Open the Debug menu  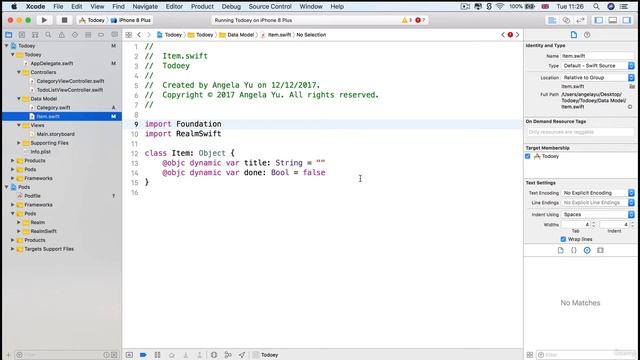(231, 7)
